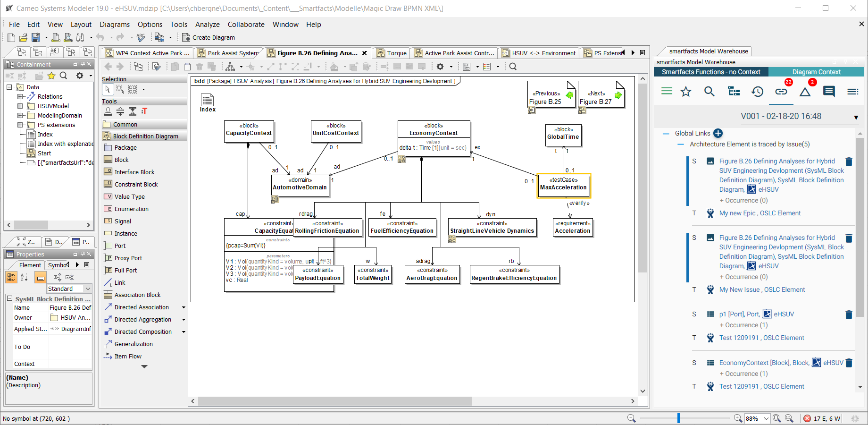
Task: Add a global link with the plus button
Action: click(718, 133)
